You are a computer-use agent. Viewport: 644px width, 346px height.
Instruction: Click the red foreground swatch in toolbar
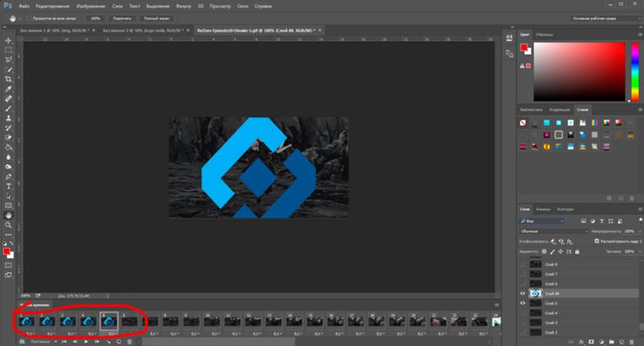[x=6, y=252]
